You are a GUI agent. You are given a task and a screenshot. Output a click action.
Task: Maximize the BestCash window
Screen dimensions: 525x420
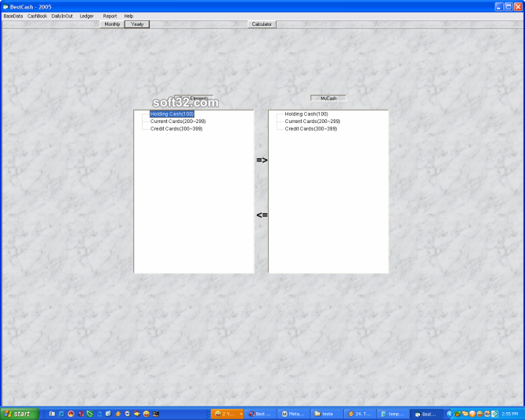(x=509, y=7)
